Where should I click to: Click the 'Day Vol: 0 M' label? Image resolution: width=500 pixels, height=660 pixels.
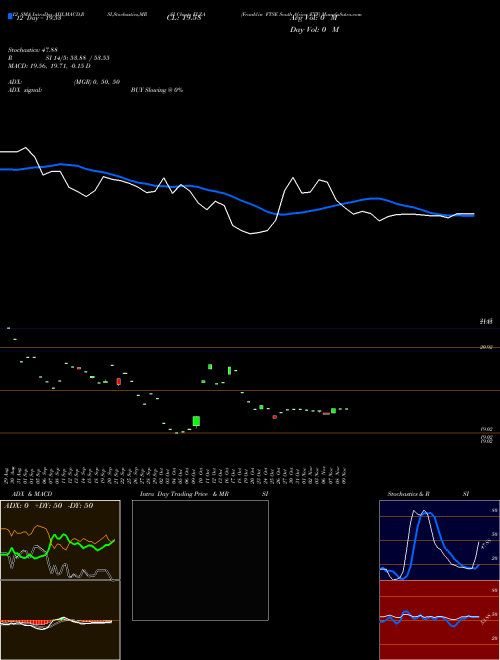tap(314, 30)
